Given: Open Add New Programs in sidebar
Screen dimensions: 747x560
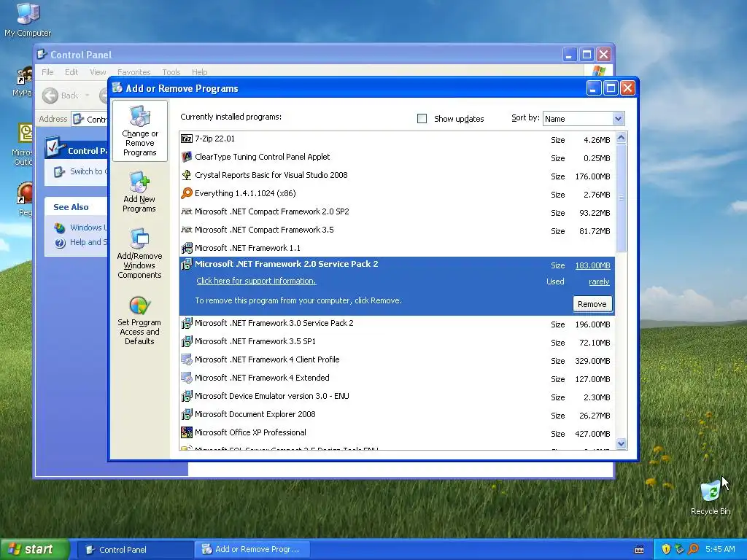Looking at the screenshot, I should 139,192.
